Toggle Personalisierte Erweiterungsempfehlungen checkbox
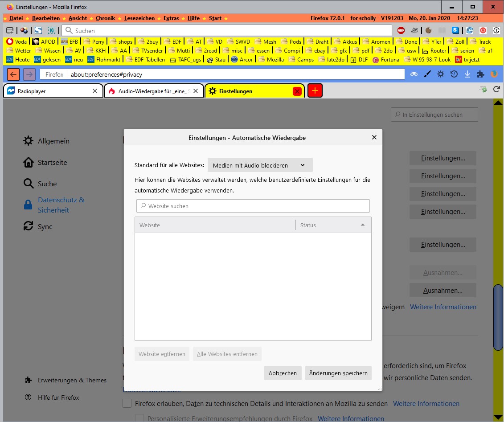The width and height of the screenshot is (504, 422). pos(139,418)
